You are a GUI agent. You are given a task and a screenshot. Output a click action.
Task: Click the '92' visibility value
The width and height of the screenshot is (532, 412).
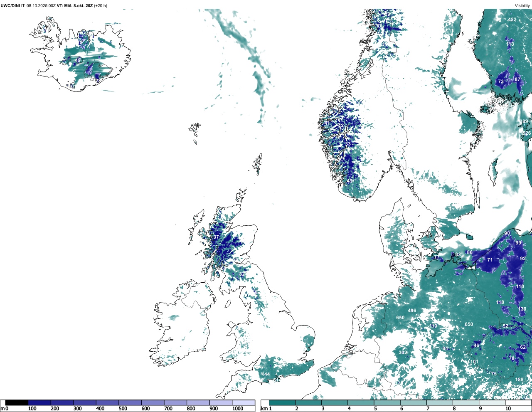[x=523, y=259]
